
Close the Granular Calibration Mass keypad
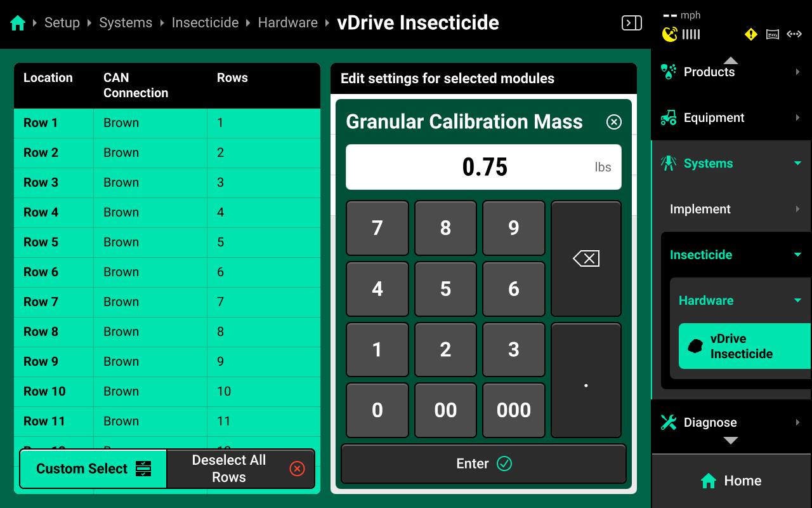(x=613, y=122)
